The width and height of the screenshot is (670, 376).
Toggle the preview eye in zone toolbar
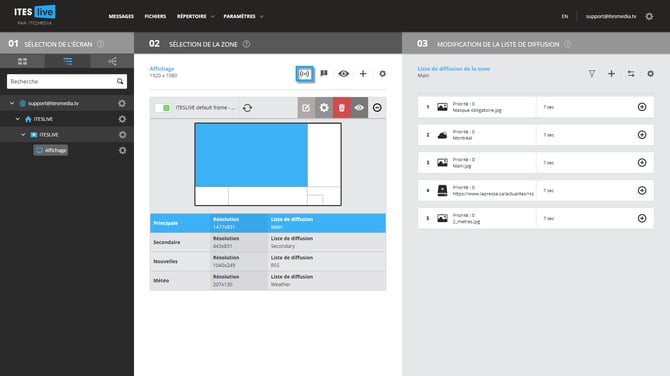pos(344,73)
